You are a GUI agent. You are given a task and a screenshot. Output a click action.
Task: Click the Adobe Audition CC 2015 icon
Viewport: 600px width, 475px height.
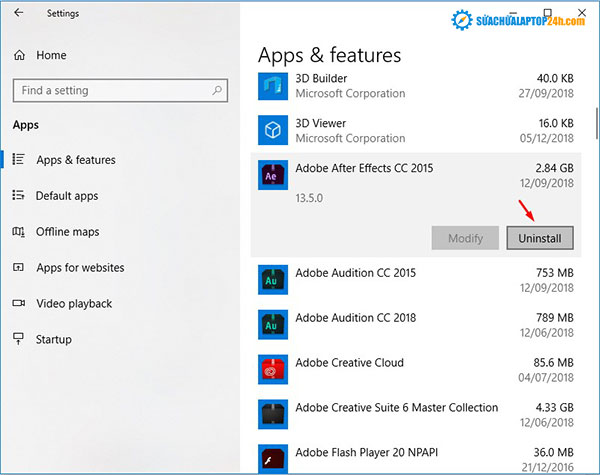click(273, 280)
